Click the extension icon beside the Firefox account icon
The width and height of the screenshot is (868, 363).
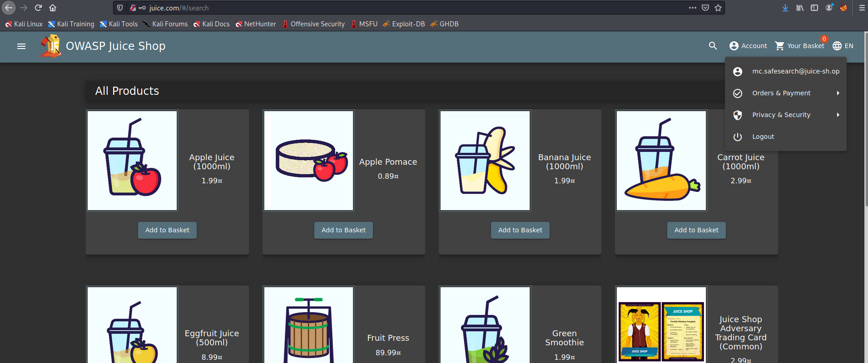click(x=843, y=8)
